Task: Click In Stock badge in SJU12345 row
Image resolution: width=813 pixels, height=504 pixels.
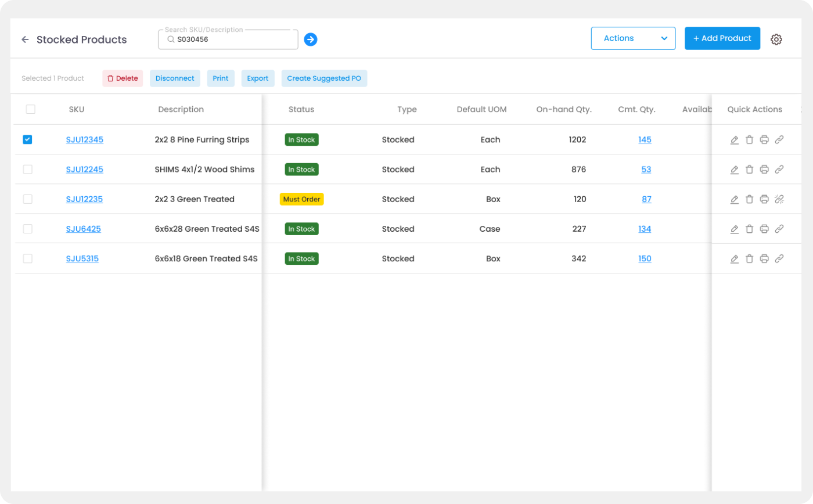Action: (x=301, y=139)
